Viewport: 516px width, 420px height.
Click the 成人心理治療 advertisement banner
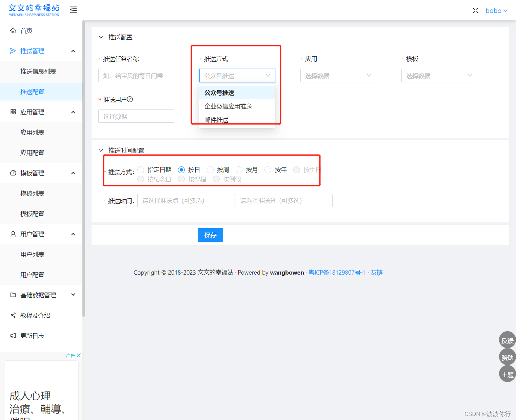coord(41,390)
